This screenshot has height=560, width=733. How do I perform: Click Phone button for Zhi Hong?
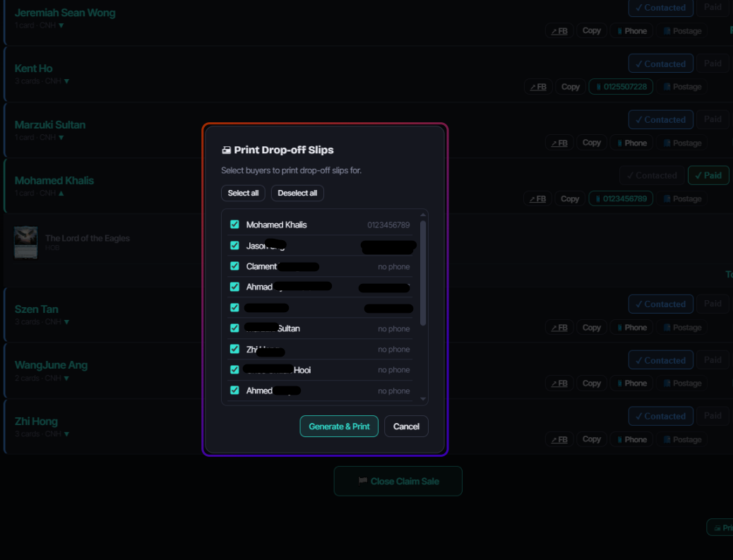pos(631,439)
